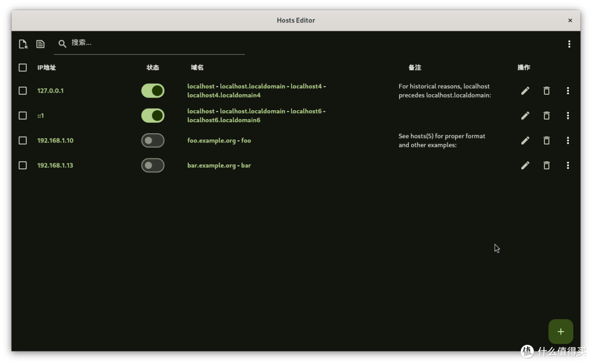Open more options for 127.0.0.1 row
The width and height of the screenshot is (592, 364).
click(568, 90)
